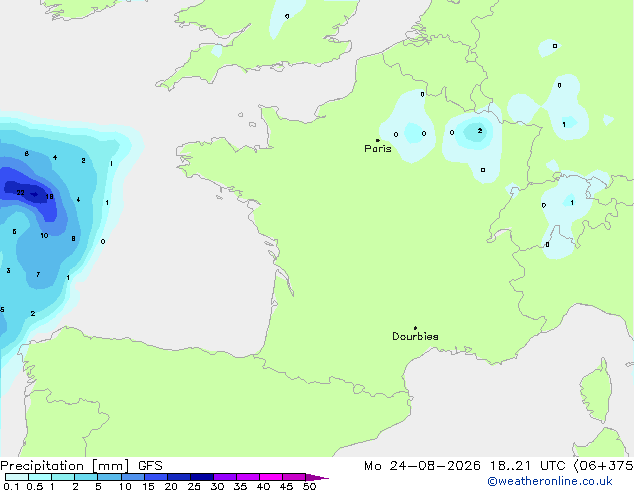This screenshot has width=634, height=490.
Task: Click the Dourbies city label
Action: click(x=415, y=336)
